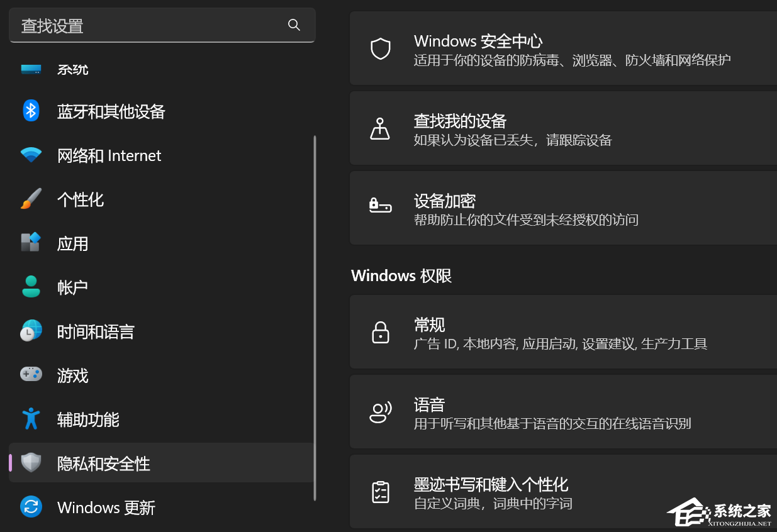Click the gamepad Gaming icon
Screen dimensions: 777x532
31,374
